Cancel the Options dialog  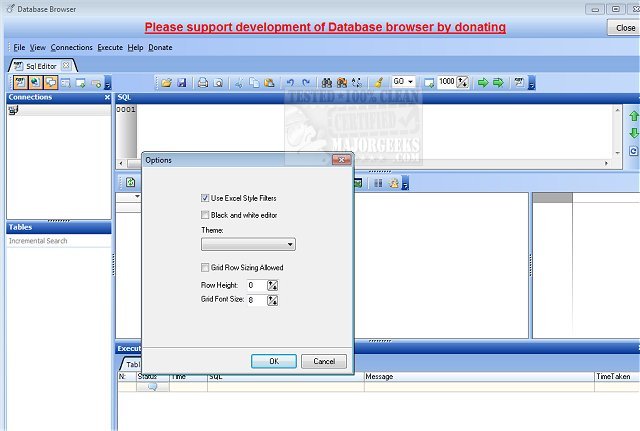click(324, 361)
